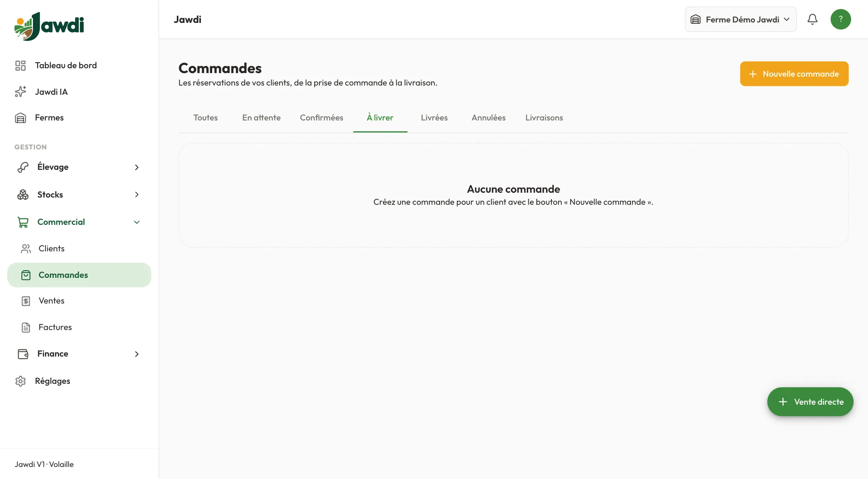
Task: Click the Réglages gear icon
Action: [20, 381]
